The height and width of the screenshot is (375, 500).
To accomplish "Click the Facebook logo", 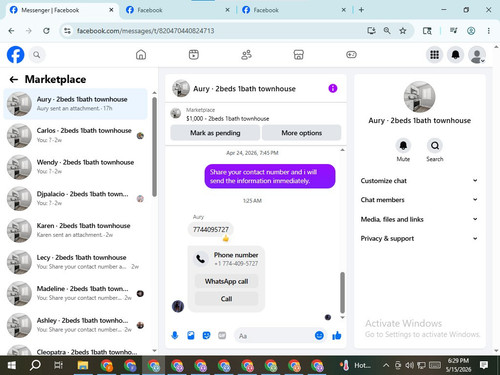I will click(x=16, y=55).
